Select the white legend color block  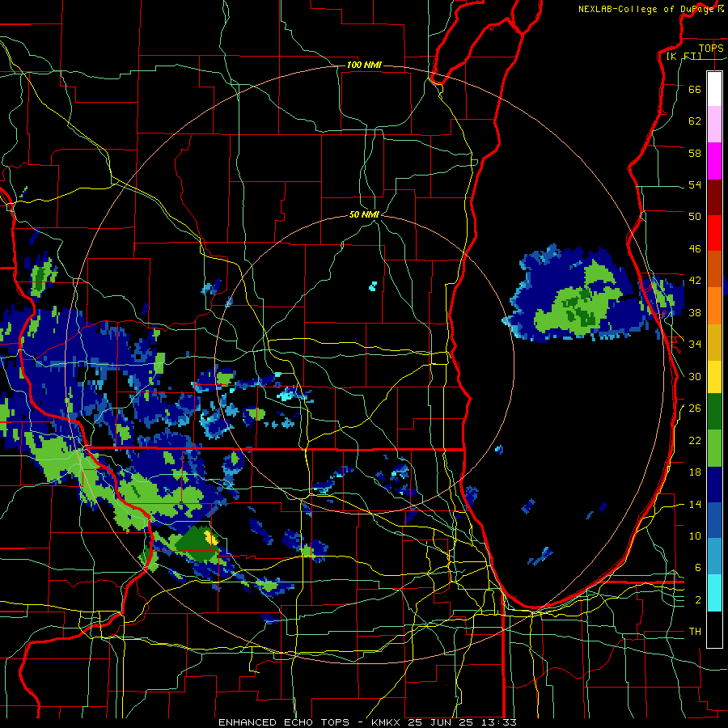(714, 89)
